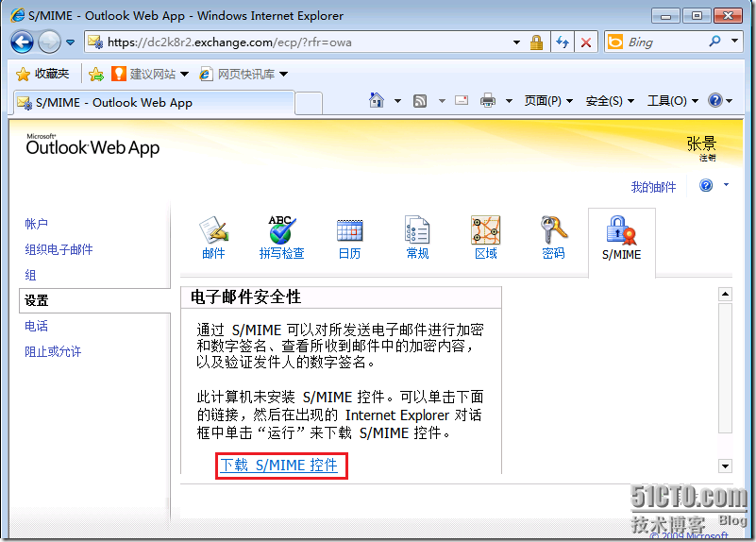The width and height of the screenshot is (756, 542).
Task: Click the refresh icon beside address bar
Action: 563,42
